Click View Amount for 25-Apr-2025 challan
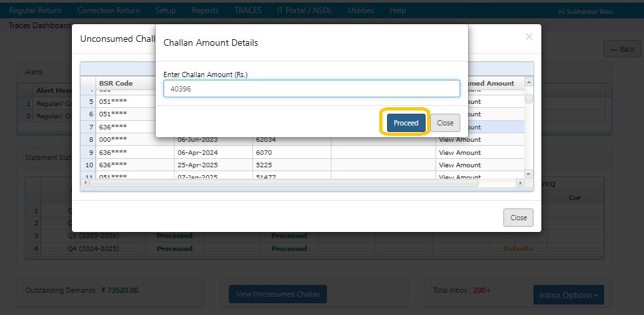644x315 pixels. [x=459, y=165]
